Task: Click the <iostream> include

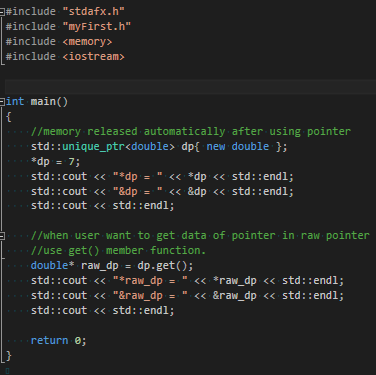Action: click(x=94, y=56)
